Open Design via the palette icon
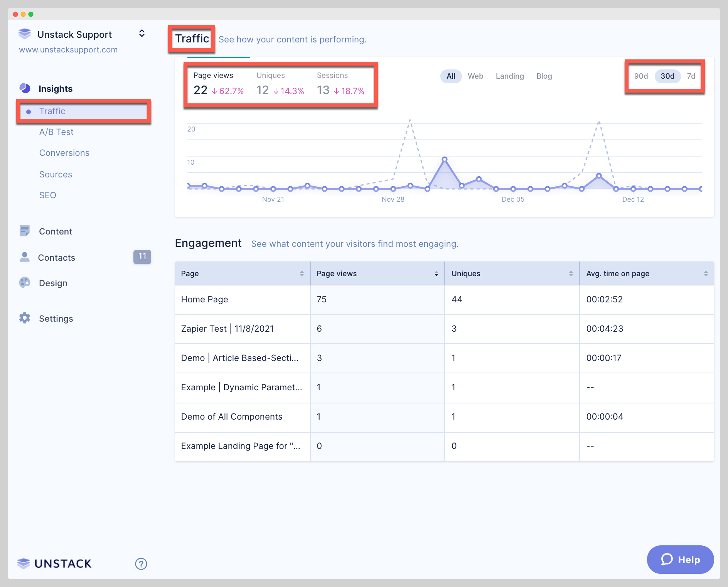 click(x=24, y=283)
